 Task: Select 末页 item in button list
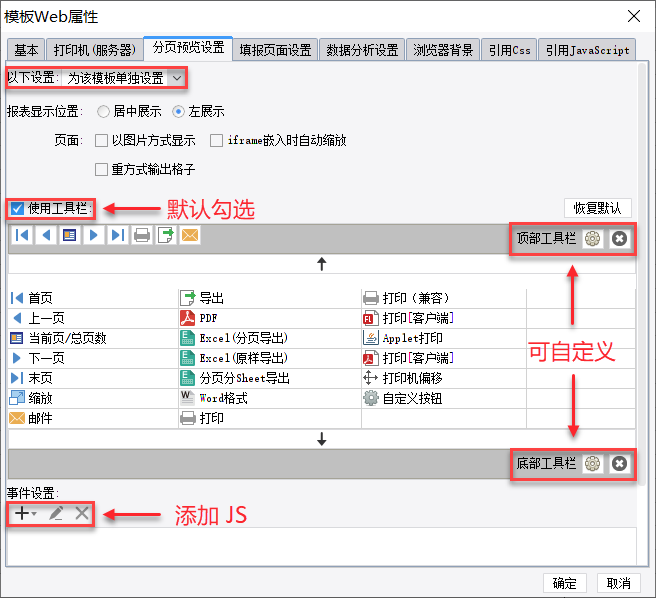(93, 378)
